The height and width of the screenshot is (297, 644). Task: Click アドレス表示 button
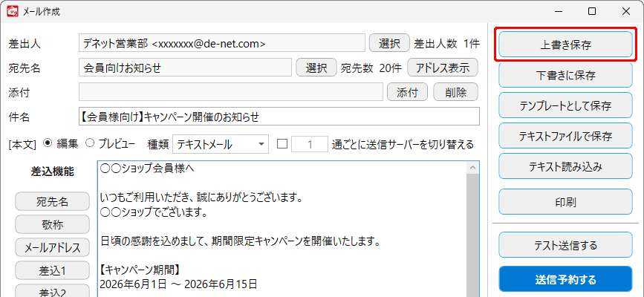[x=443, y=68]
